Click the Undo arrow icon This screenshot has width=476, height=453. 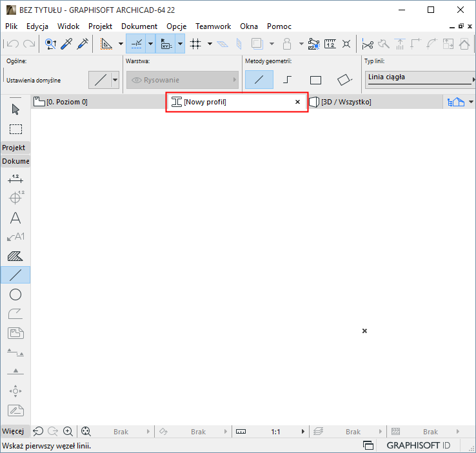13,44
